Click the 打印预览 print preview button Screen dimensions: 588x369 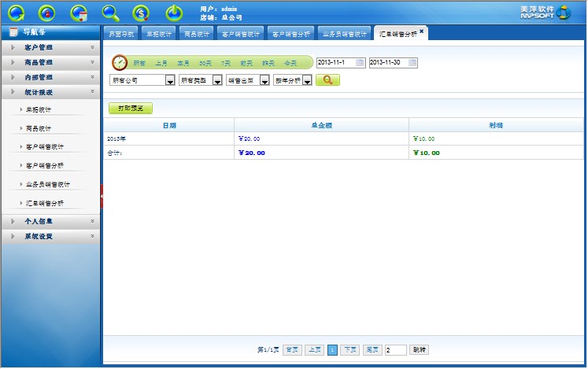(131, 109)
